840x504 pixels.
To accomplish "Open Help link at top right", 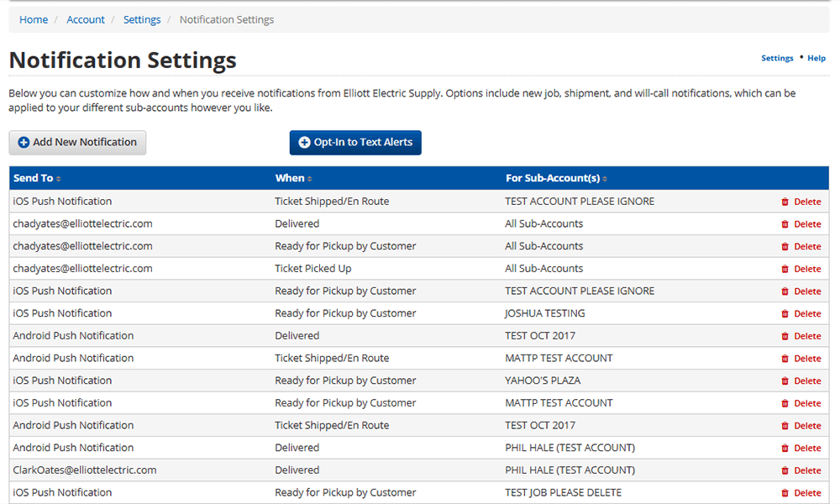I will pyautogui.click(x=816, y=59).
